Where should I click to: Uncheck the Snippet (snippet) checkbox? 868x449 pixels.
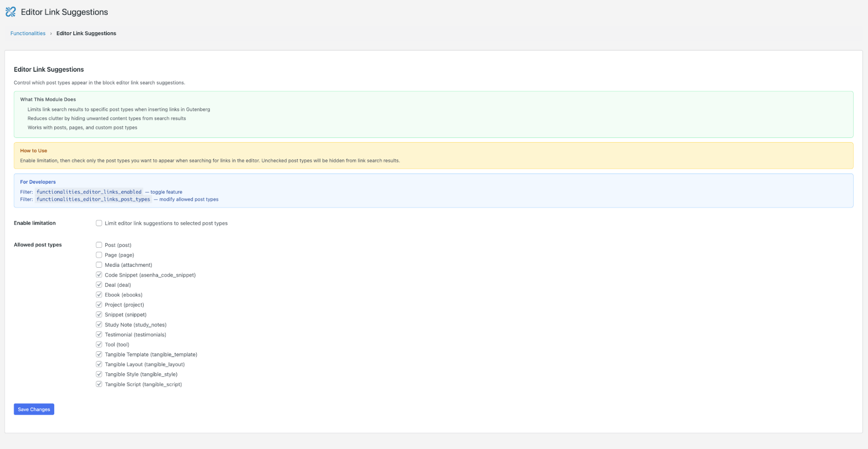(99, 314)
